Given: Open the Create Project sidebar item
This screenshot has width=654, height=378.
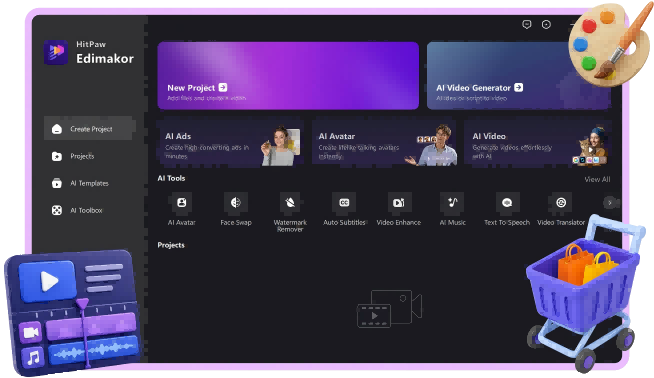Looking at the screenshot, I should [90, 129].
